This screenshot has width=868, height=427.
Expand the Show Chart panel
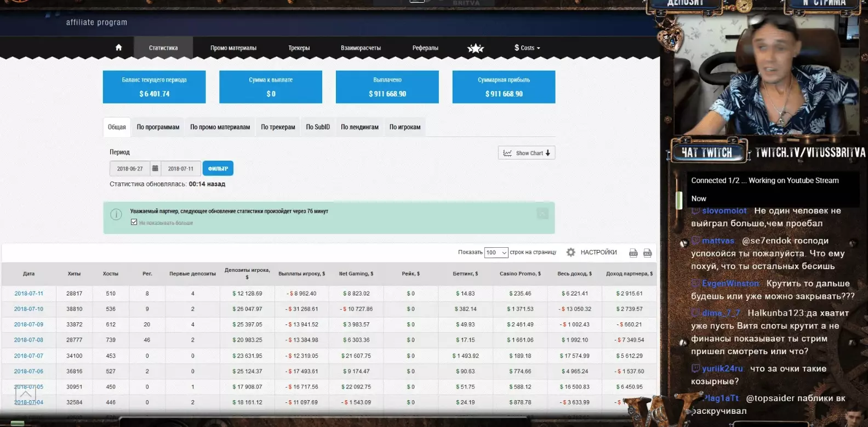tap(526, 153)
